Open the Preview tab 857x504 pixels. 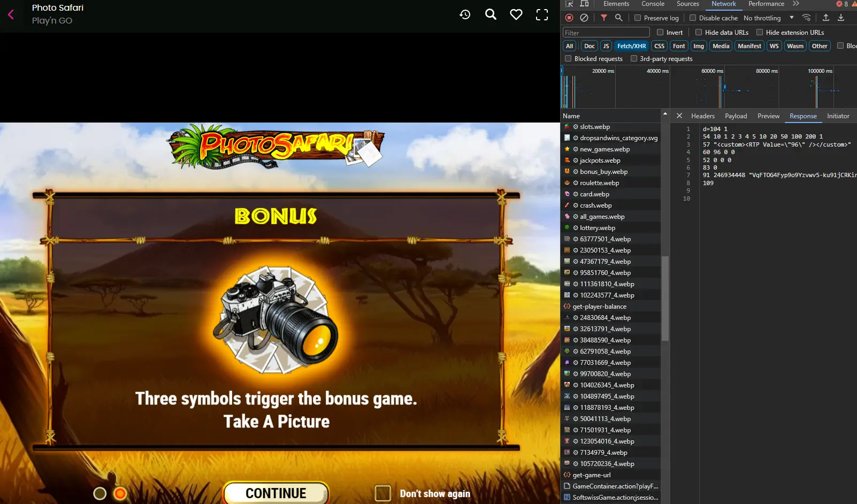click(x=768, y=116)
